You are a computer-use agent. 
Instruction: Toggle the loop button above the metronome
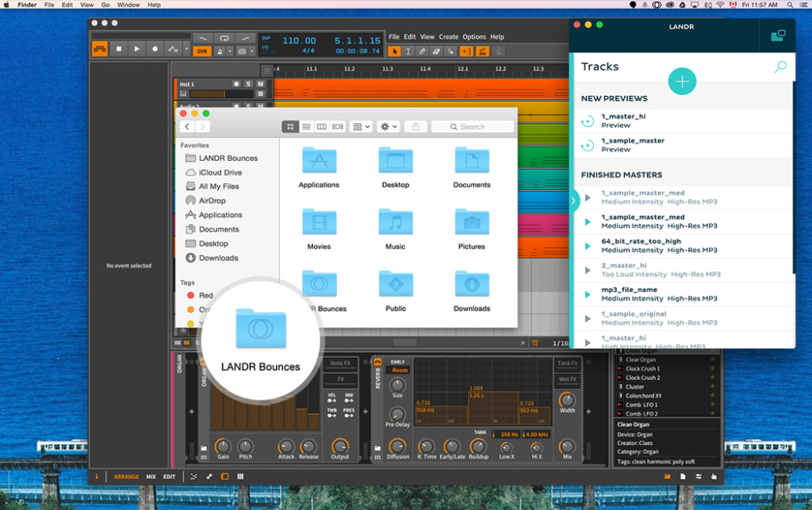click(x=224, y=38)
